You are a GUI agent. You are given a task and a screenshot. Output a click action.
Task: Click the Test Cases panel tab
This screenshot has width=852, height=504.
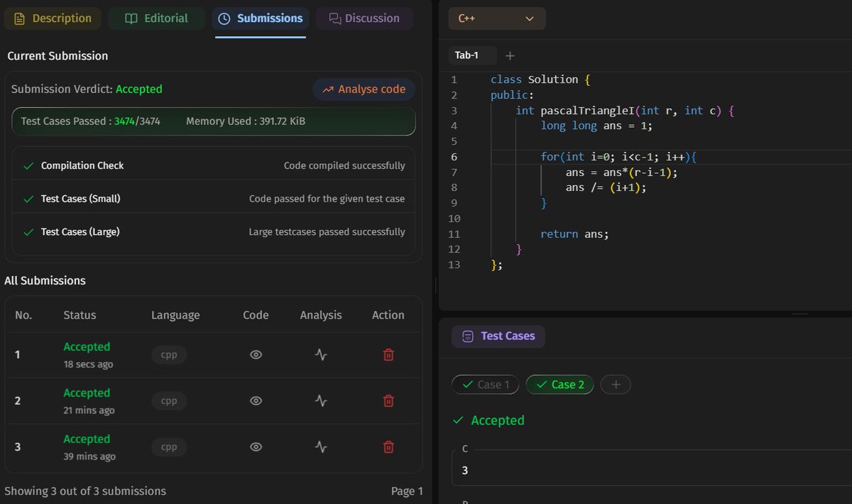pyautogui.click(x=498, y=336)
